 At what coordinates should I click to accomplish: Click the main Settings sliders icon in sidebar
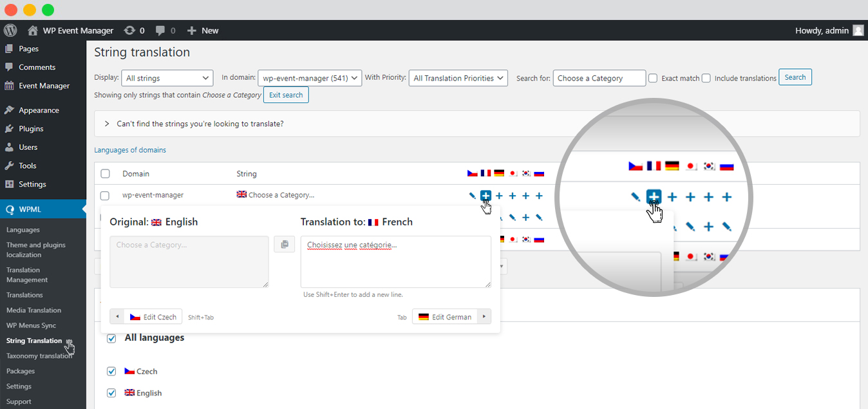[x=9, y=184]
